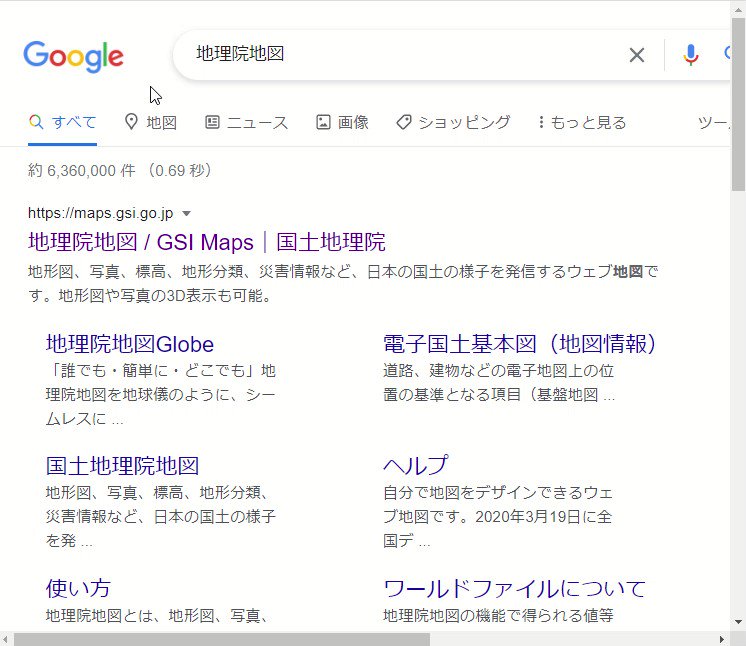Click the price tag icon beside ショッピング
Screen dimensions: 746x646
pyautogui.click(x=403, y=122)
